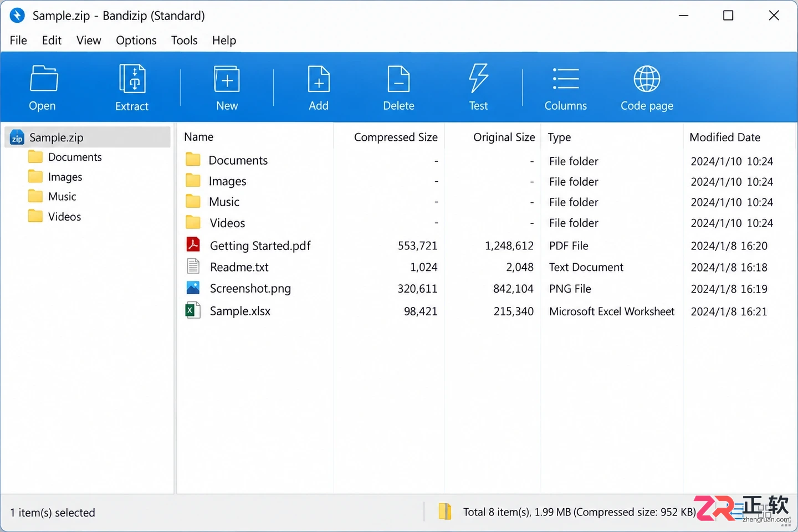Open the Edit menu

click(x=52, y=40)
